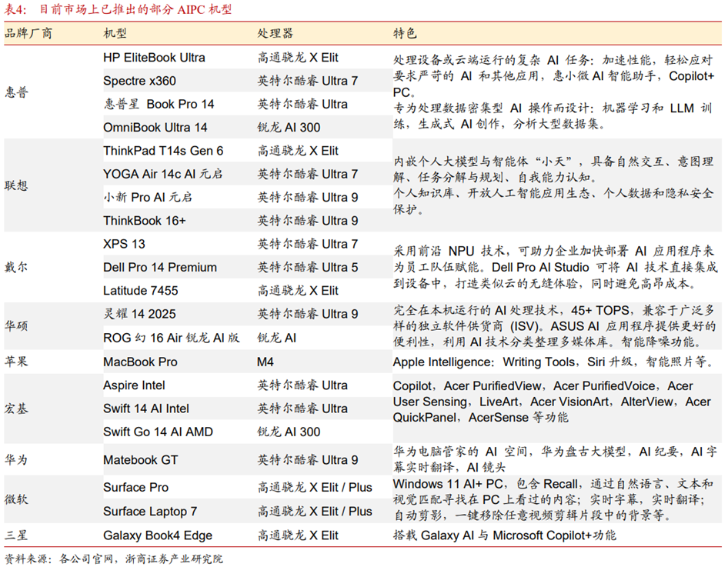This screenshot has width=728, height=567.
Task: Select the brand cell "华为"
Action: pyautogui.click(x=17, y=460)
